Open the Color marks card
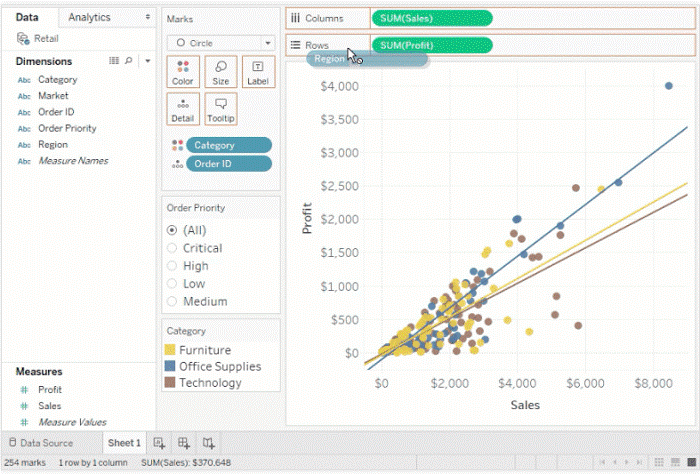The width and height of the screenshot is (700, 474). tap(183, 71)
